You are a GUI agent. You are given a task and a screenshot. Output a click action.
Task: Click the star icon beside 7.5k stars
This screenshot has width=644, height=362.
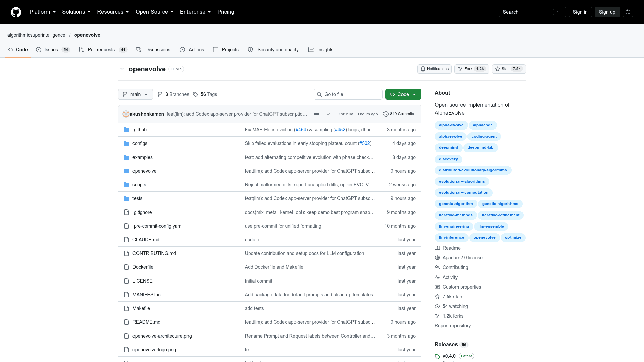[437, 297]
